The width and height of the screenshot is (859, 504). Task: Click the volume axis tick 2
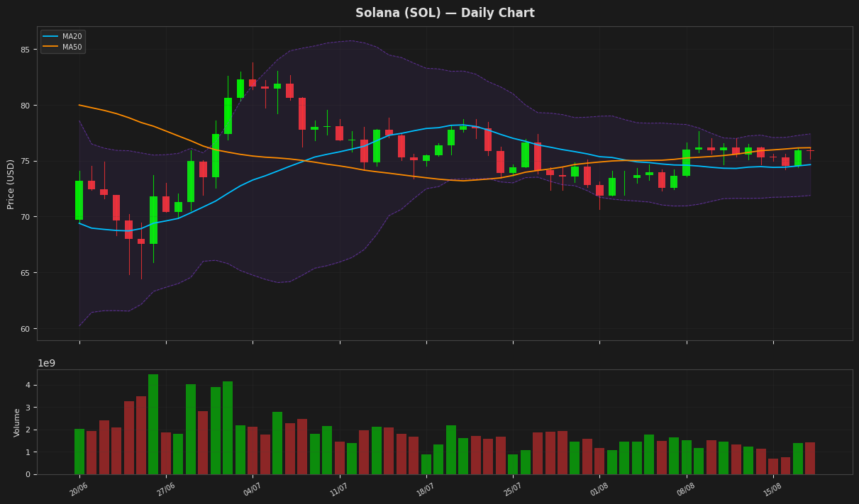pyautogui.click(x=28, y=430)
